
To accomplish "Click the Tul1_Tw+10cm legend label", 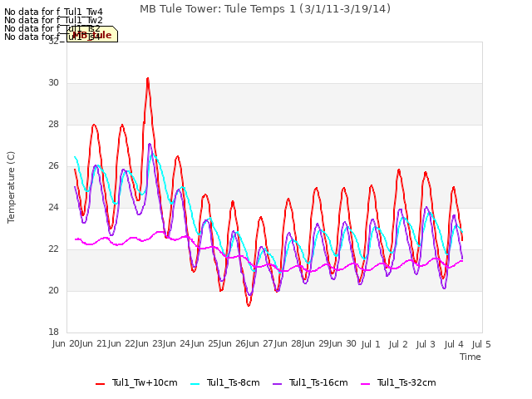I will coord(145,382).
